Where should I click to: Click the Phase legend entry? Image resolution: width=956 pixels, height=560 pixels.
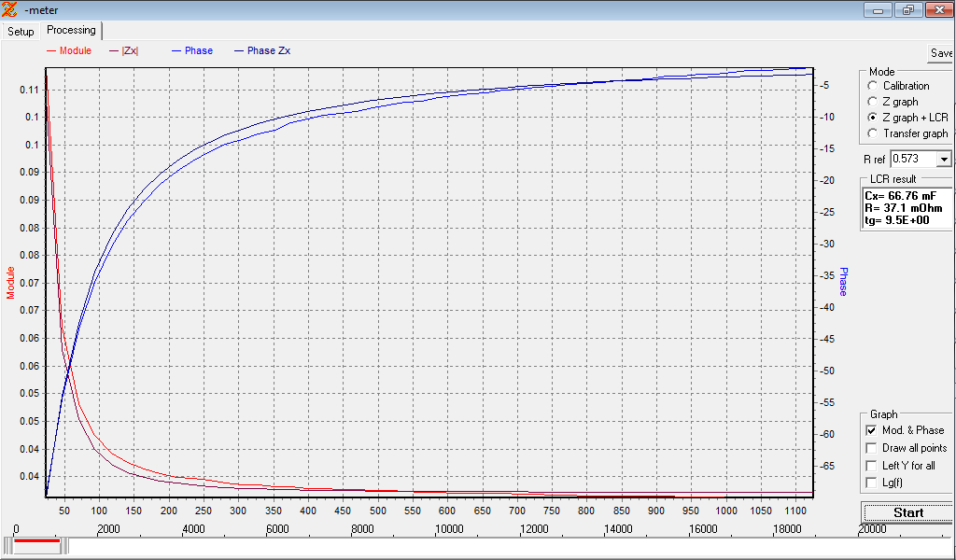tap(192, 50)
